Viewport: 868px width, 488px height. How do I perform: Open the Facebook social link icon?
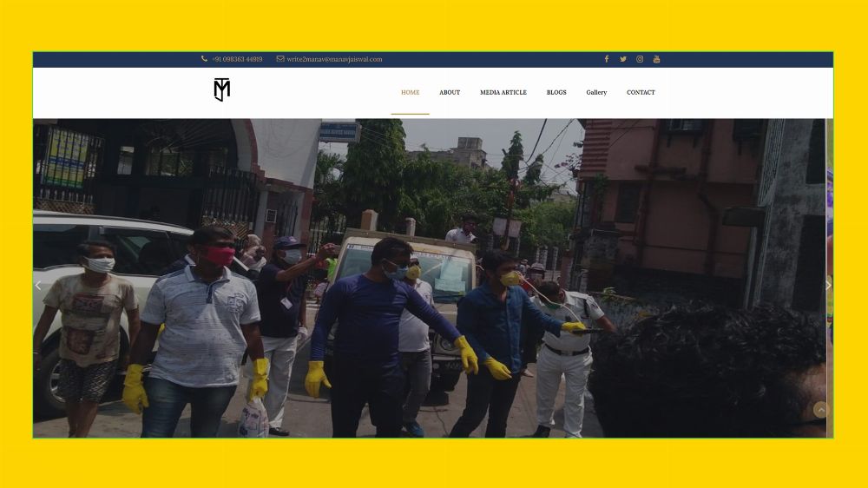pos(607,59)
